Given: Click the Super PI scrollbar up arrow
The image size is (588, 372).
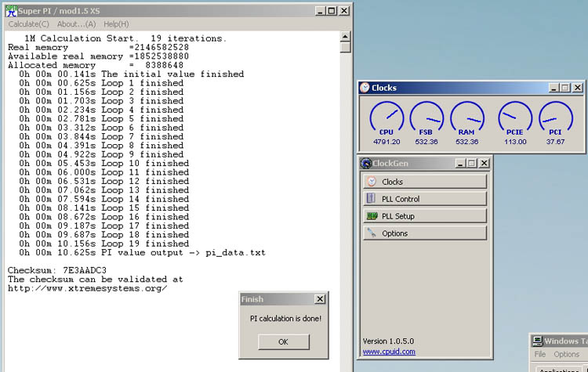Looking at the screenshot, I should point(346,36).
